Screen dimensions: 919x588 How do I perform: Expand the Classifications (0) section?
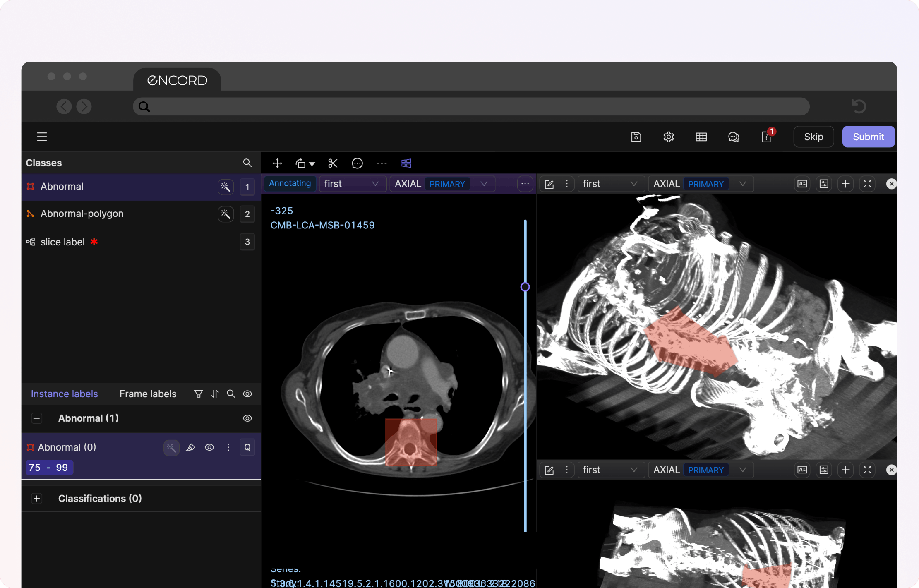[x=36, y=499]
